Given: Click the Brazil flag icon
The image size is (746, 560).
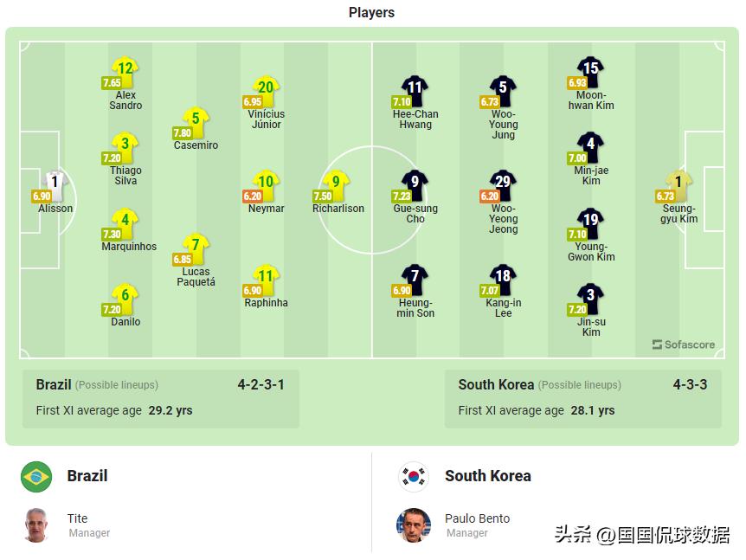Looking at the screenshot, I should (x=36, y=476).
